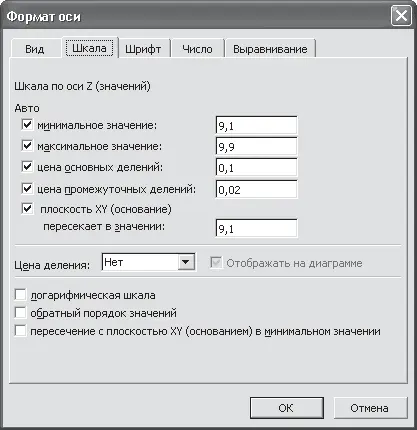Click the minimum value field 9,1
Screen dimensions: 417x430
pyautogui.click(x=256, y=126)
